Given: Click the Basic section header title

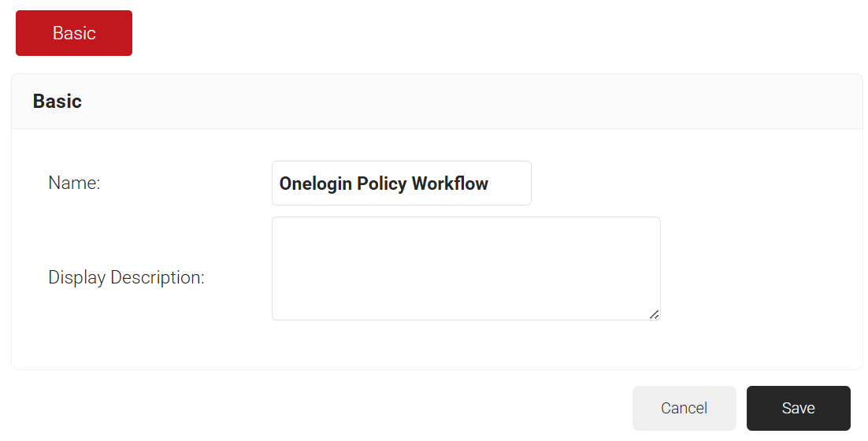Looking at the screenshot, I should [x=57, y=102].
